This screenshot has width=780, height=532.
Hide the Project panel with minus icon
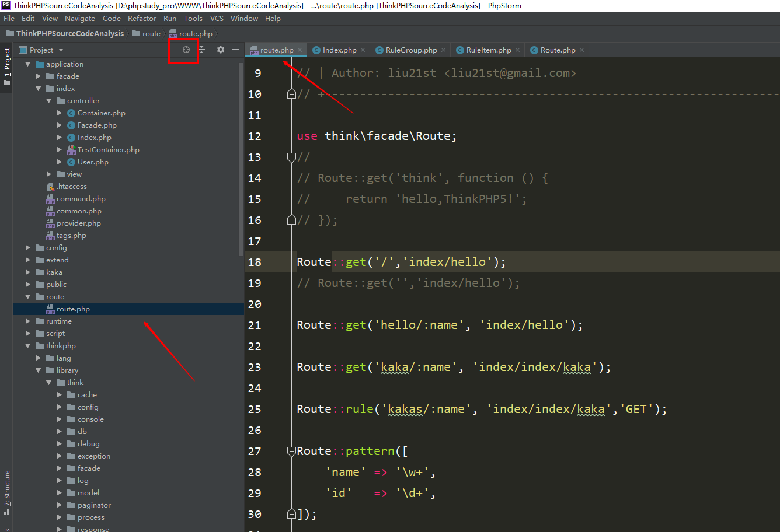pyautogui.click(x=235, y=50)
